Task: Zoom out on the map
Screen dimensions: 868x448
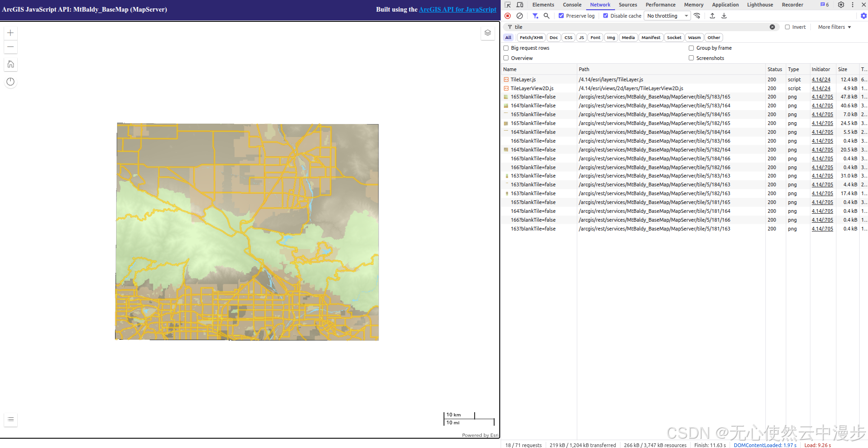Action: [x=11, y=47]
